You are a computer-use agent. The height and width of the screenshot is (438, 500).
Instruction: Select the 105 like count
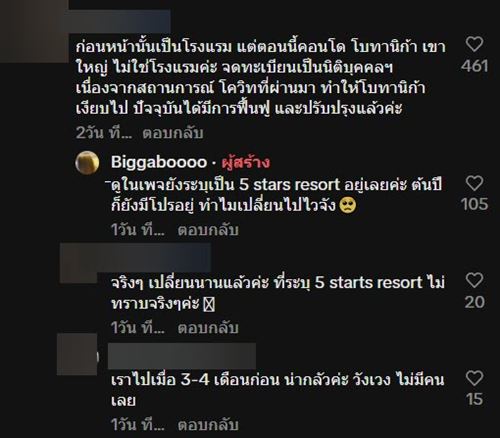474,204
